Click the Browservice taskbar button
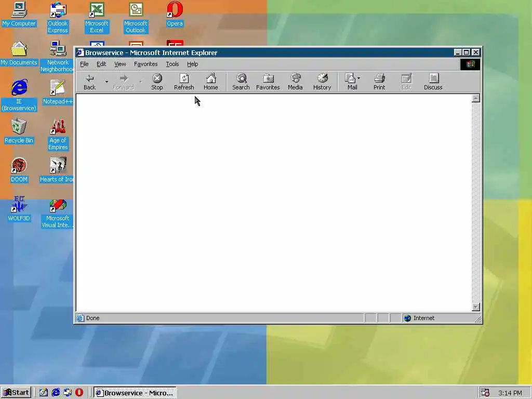 pyautogui.click(x=135, y=393)
